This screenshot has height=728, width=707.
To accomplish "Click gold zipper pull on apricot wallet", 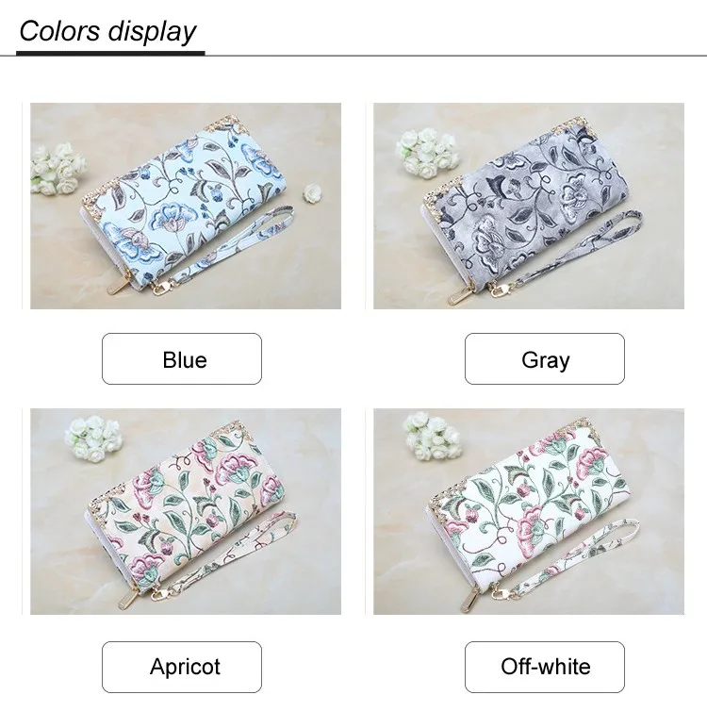I will click(125, 600).
